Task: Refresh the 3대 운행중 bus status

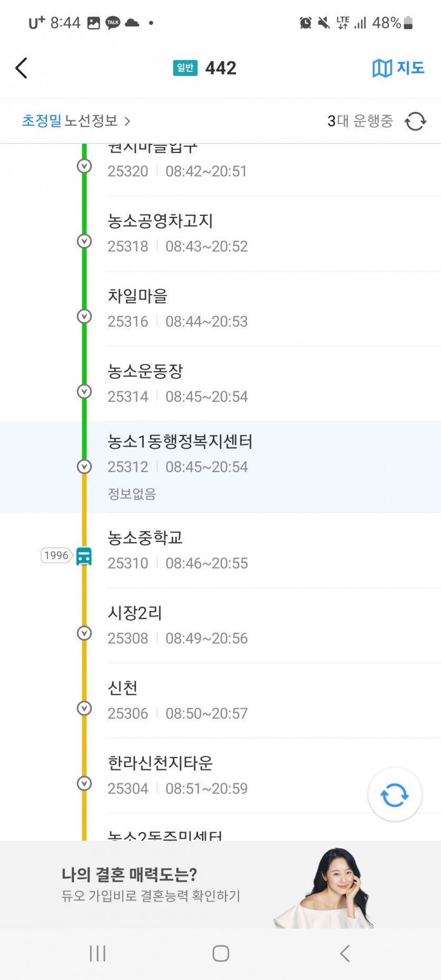Action: pyautogui.click(x=415, y=121)
